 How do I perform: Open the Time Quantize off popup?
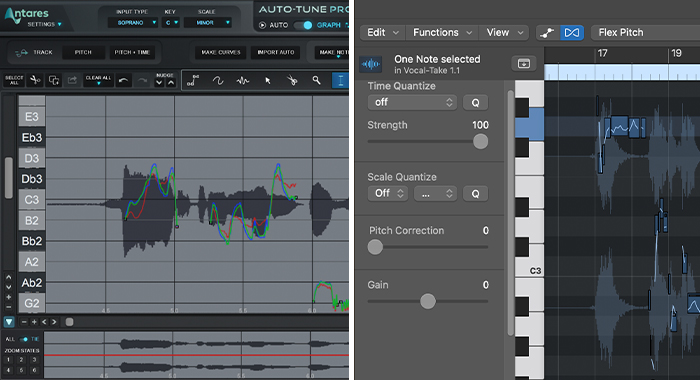pos(412,103)
